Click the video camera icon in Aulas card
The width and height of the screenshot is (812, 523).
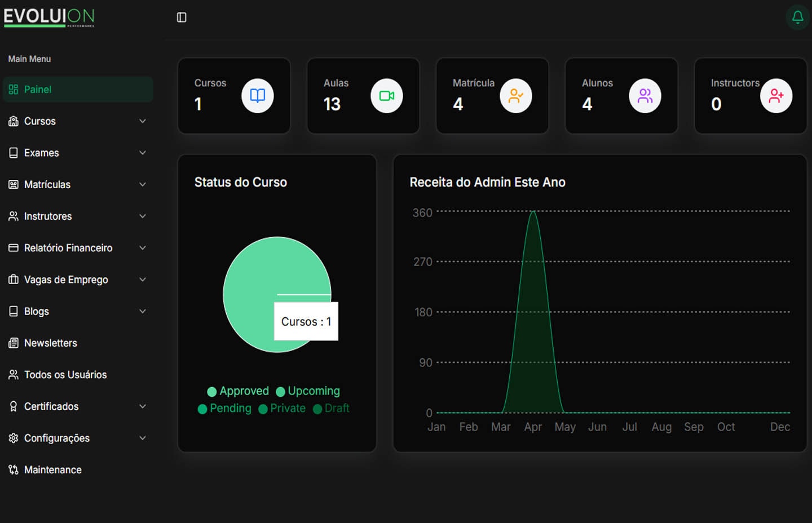(x=387, y=96)
